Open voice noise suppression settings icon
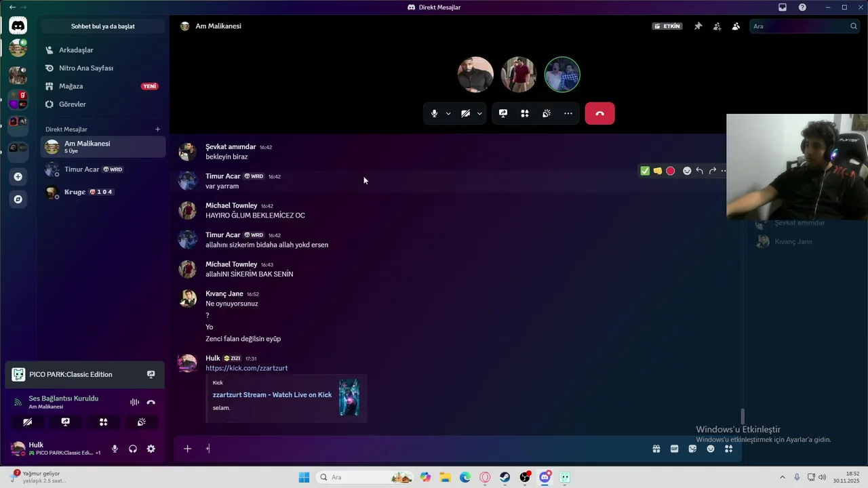Image resolution: width=868 pixels, height=488 pixels. click(x=134, y=402)
